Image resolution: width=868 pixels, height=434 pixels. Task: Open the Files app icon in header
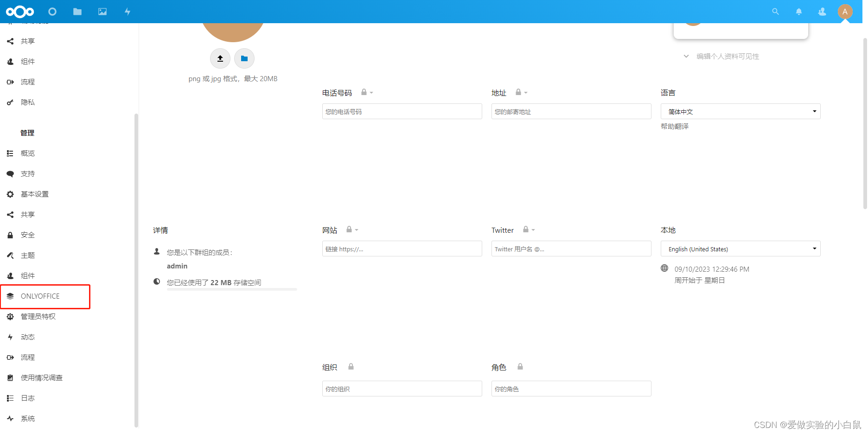pos(77,12)
